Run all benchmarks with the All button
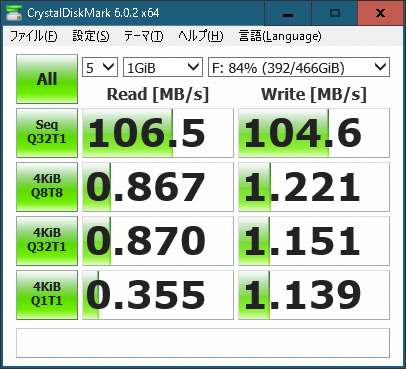Image resolution: width=406 pixels, height=369 pixels. tap(47, 79)
